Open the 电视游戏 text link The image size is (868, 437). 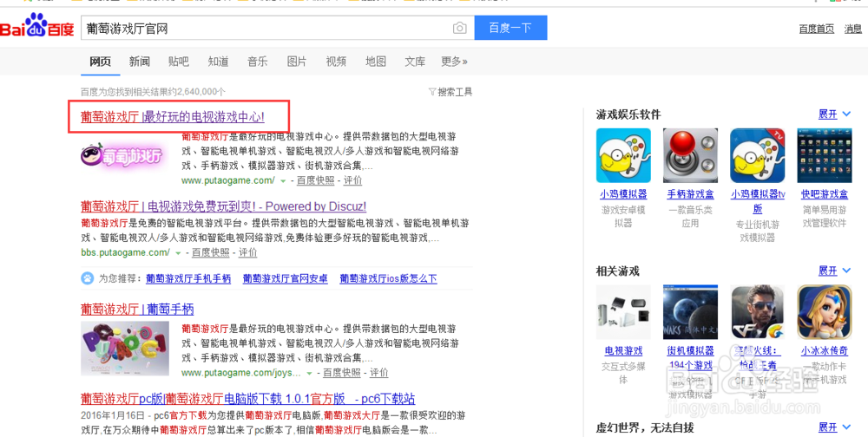point(623,350)
